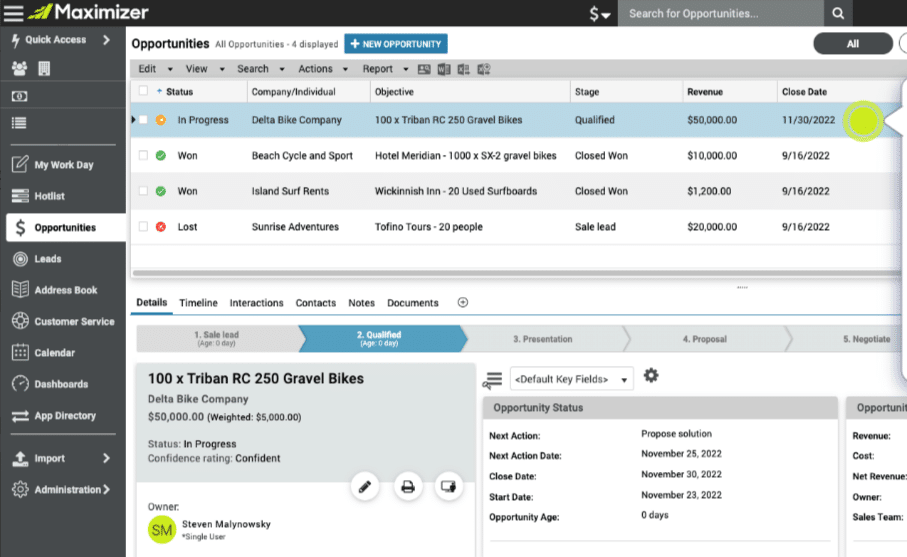This screenshot has width=907, height=557.
Task: Open the dollar search-module dropdown
Action: click(x=600, y=13)
